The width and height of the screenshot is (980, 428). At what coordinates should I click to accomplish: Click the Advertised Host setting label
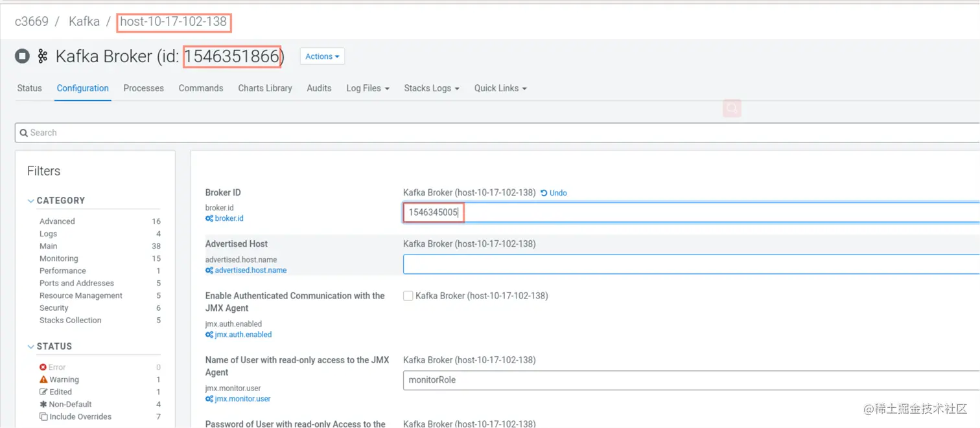click(237, 244)
